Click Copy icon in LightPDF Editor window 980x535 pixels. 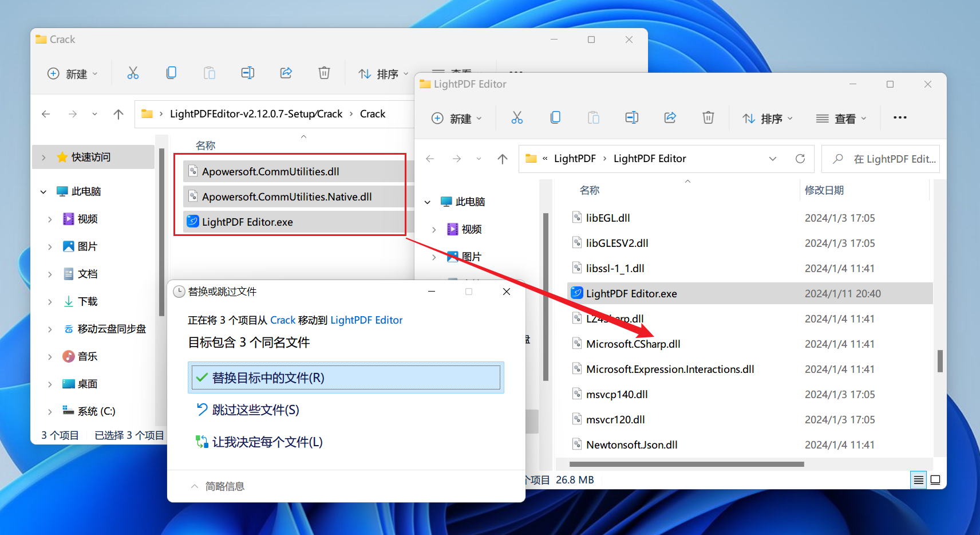tap(555, 117)
